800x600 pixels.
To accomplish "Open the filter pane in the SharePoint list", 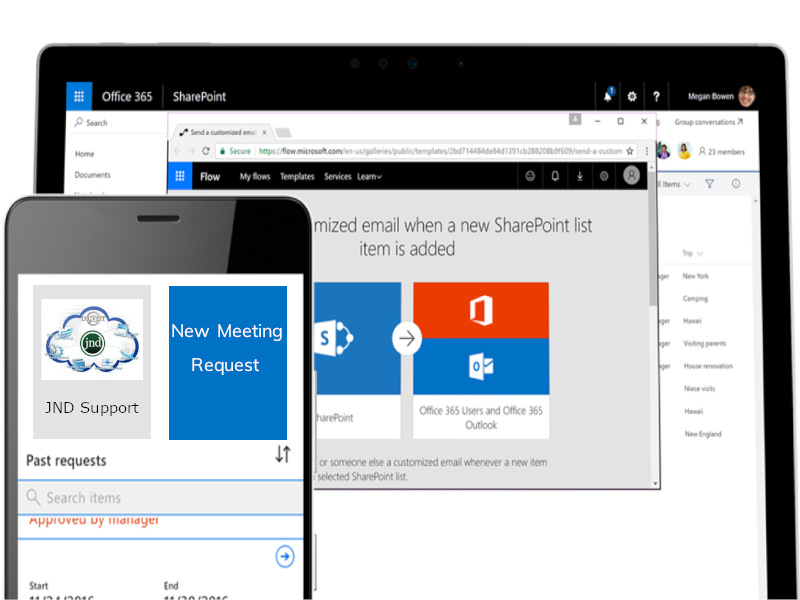I will pos(710,184).
